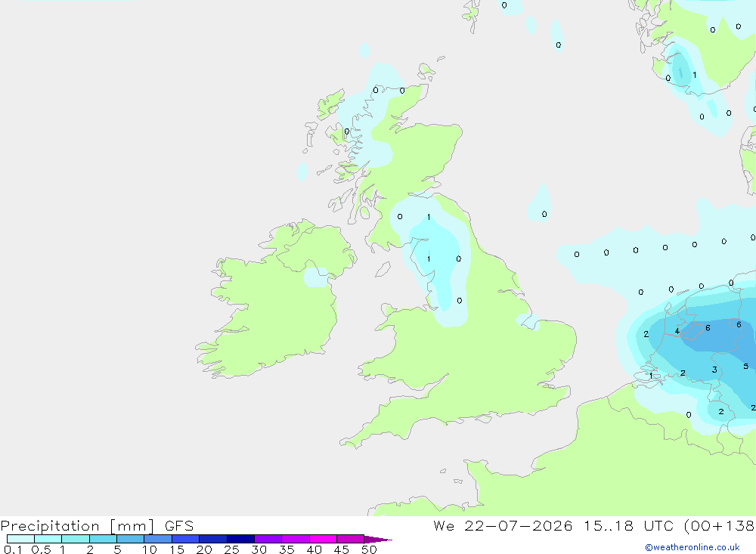Click the legend label '10'
The image size is (756, 554).
[x=150, y=549]
